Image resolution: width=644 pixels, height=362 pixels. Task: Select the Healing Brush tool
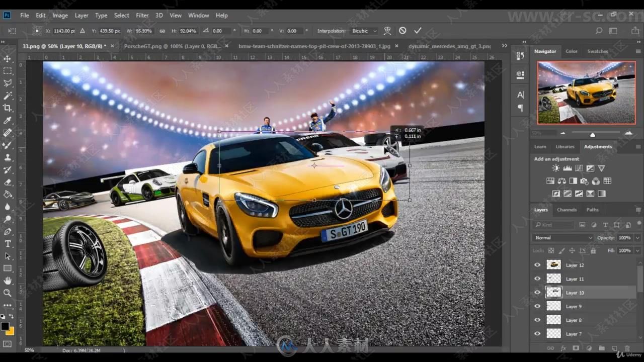8,133
